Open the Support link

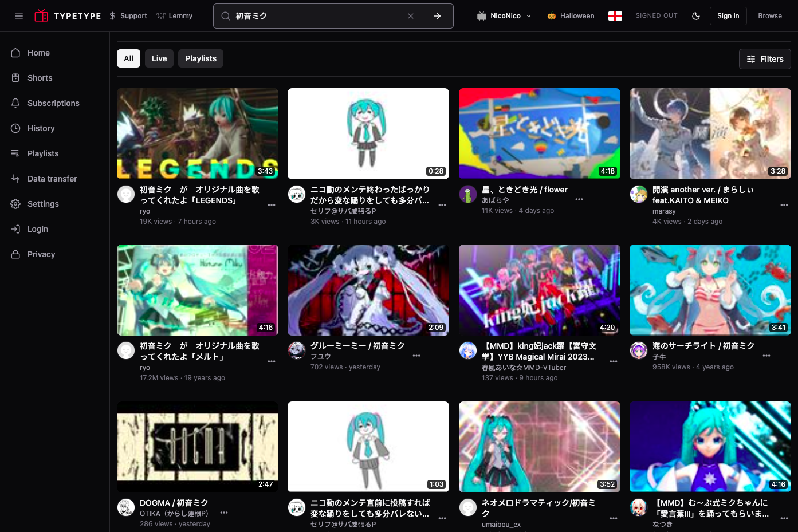[128, 16]
